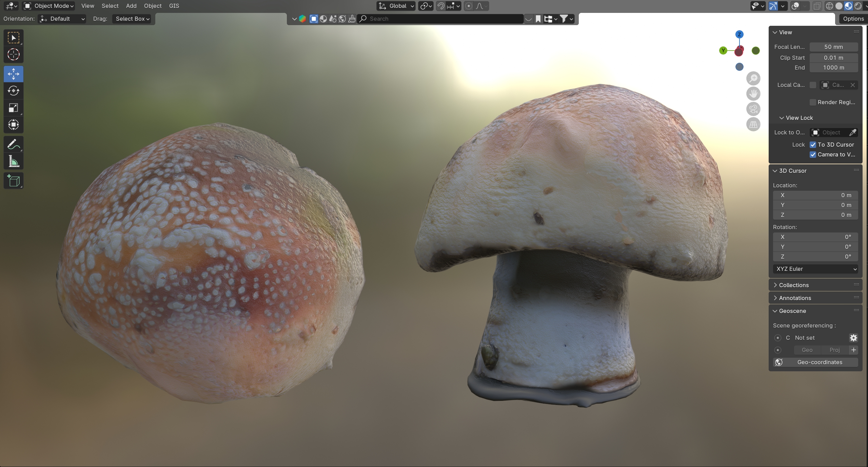Select the Annotate pencil tool
This screenshot has height=467, width=868.
click(14, 145)
